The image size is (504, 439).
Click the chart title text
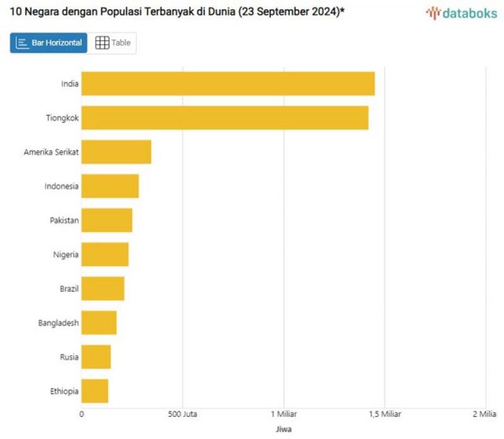pyautogui.click(x=177, y=12)
